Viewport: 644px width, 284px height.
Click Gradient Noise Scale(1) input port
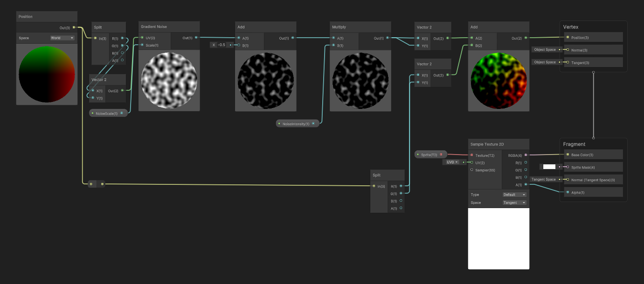142,45
